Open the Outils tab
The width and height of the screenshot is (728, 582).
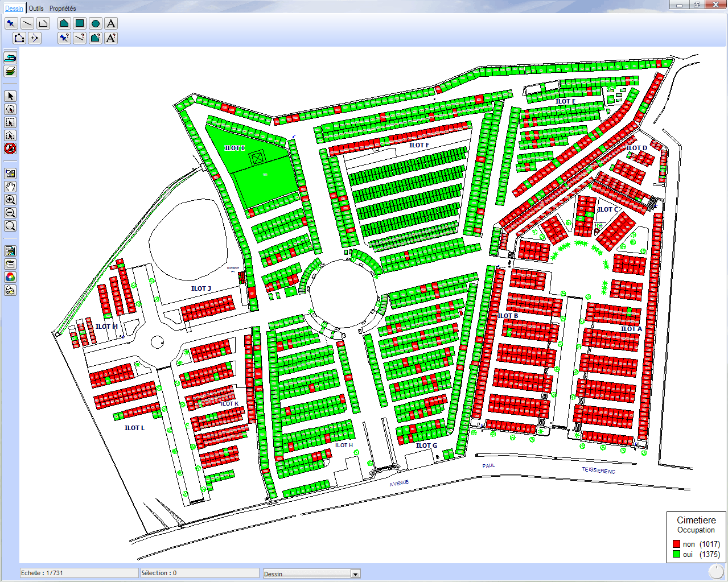tap(36, 9)
